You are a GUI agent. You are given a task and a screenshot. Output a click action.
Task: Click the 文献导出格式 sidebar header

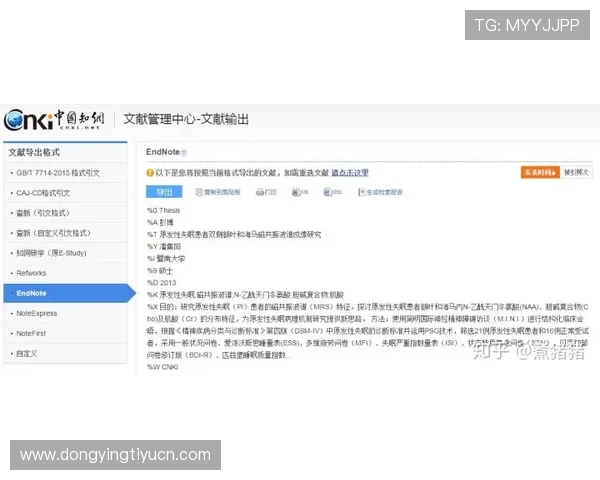tap(34, 152)
